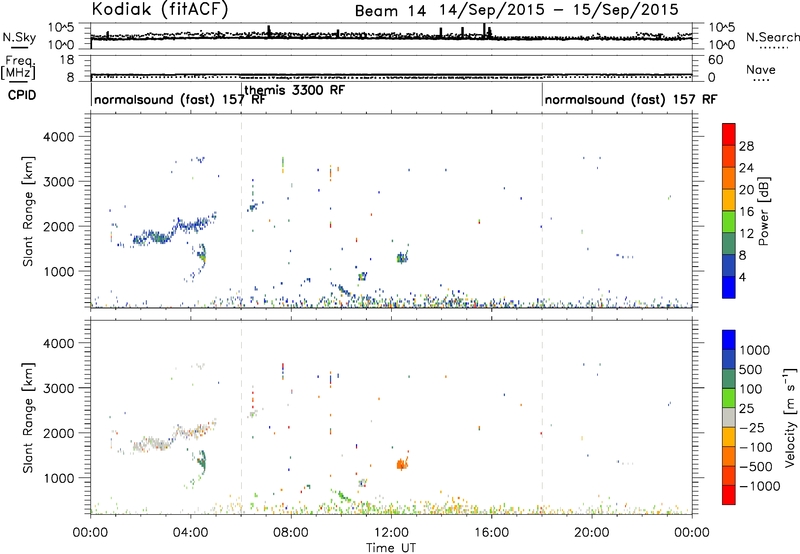
Task: Click the '60' tick on Nave axis
Action: [716, 60]
